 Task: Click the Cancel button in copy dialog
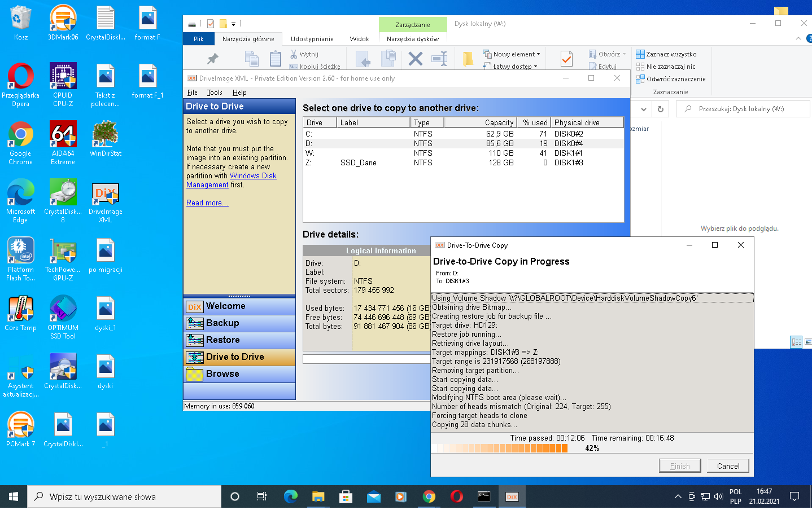728,466
